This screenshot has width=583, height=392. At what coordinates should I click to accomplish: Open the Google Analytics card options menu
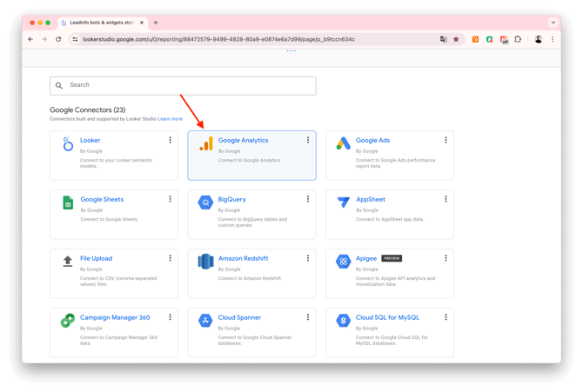pyautogui.click(x=308, y=140)
